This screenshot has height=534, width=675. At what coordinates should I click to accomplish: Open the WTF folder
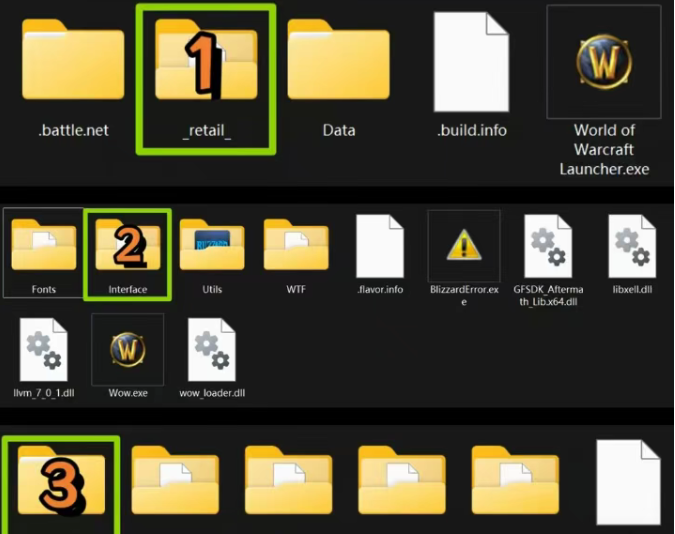[x=296, y=246]
